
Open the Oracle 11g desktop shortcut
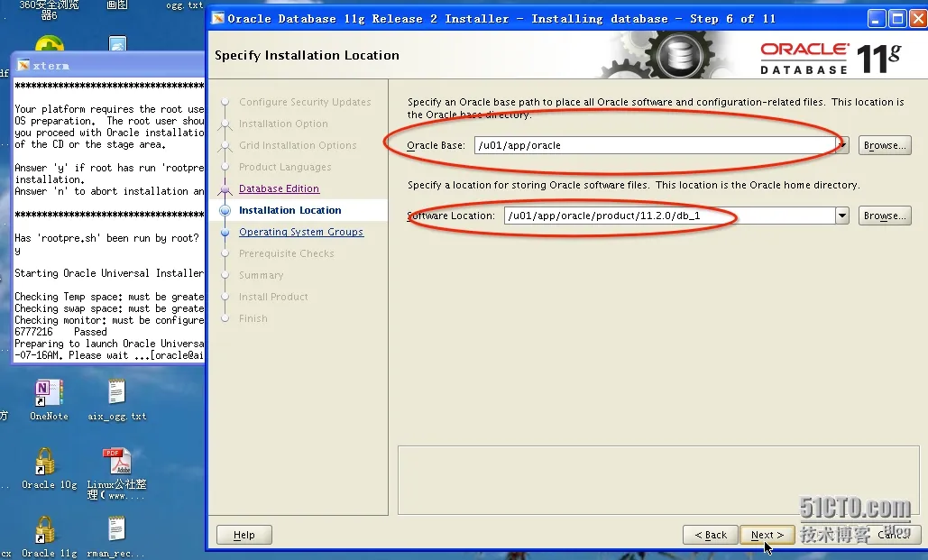coord(49,537)
